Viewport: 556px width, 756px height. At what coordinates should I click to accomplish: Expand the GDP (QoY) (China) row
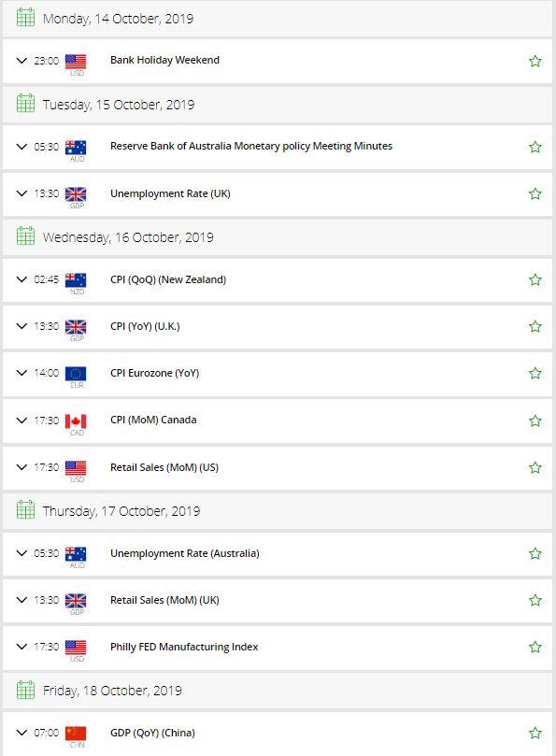21,733
